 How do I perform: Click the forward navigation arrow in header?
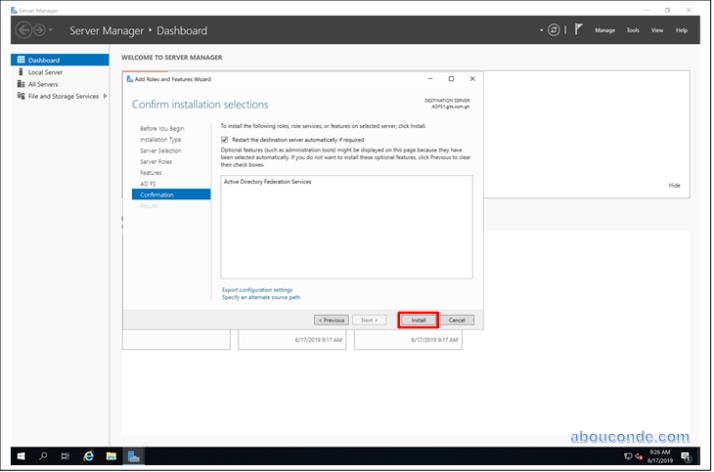pyautogui.click(x=40, y=30)
